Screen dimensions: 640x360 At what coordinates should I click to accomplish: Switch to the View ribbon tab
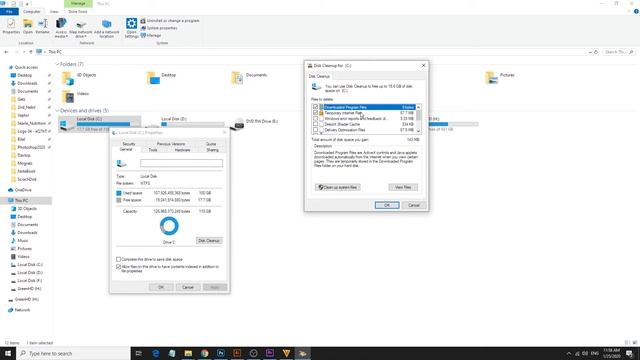[x=54, y=11]
